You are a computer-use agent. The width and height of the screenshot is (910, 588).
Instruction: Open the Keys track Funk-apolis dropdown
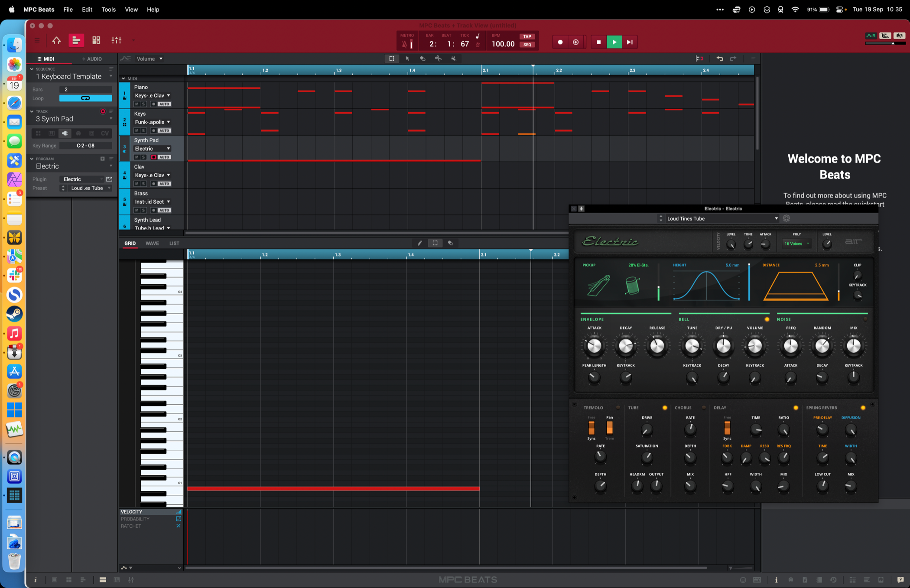click(x=152, y=122)
